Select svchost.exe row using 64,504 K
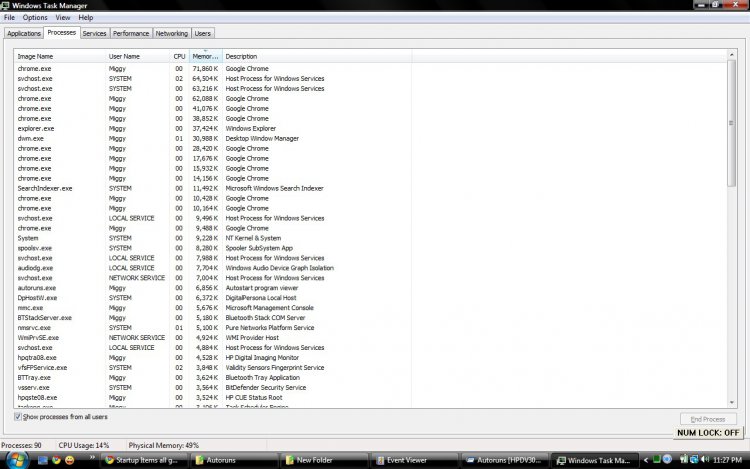The width and height of the screenshot is (750, 469). 213,79
